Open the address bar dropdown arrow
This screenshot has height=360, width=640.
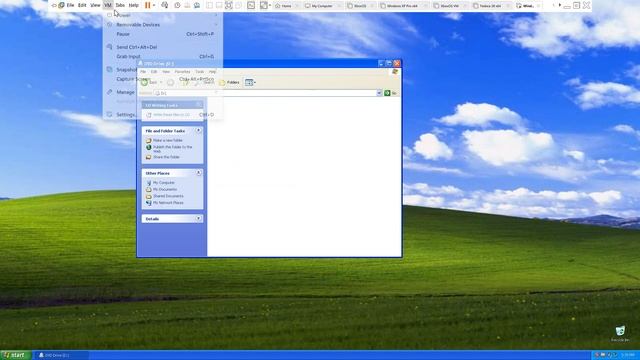click(379, 93)
